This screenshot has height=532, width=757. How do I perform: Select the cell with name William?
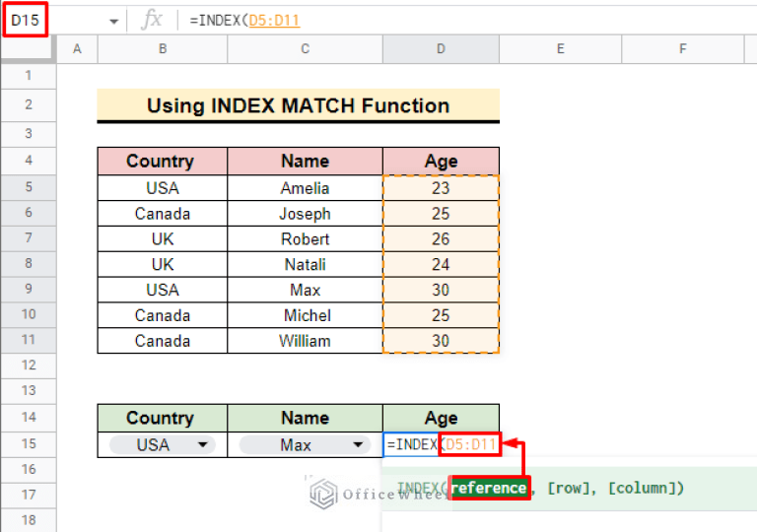[305, 341]
